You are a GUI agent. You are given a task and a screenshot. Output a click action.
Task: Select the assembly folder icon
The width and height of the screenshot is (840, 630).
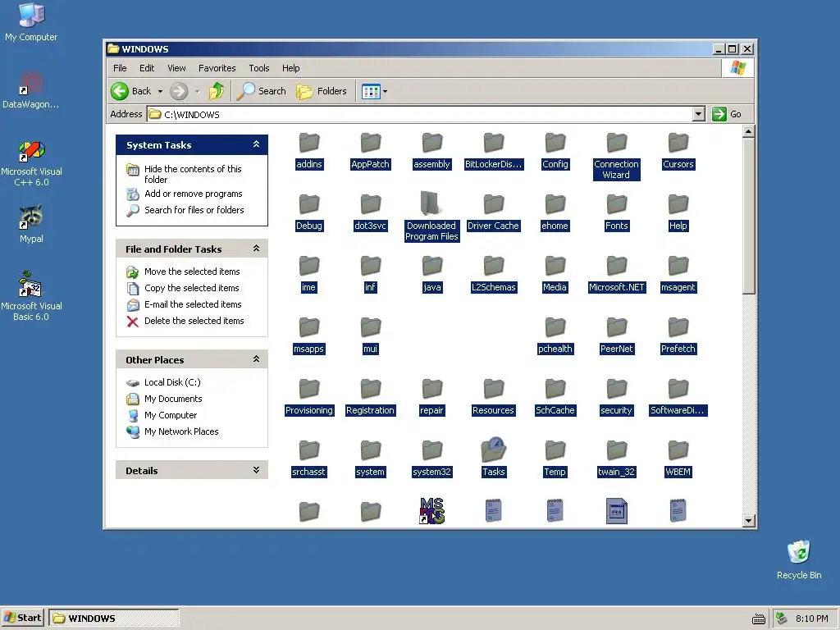pyautogui.click(x=431, y=143)
